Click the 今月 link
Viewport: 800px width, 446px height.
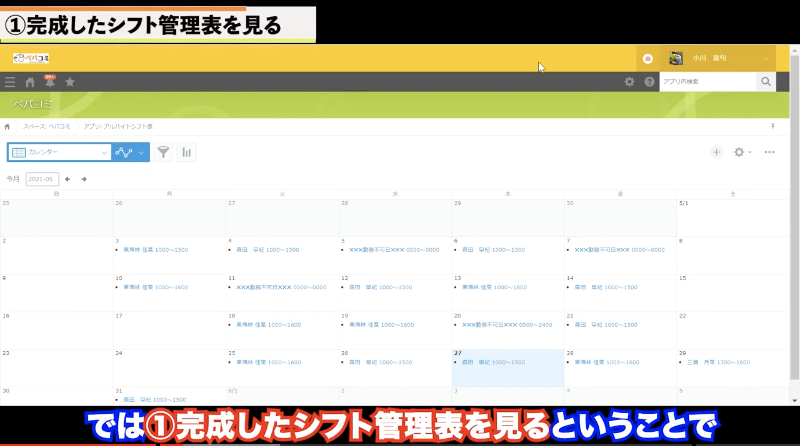13,179
